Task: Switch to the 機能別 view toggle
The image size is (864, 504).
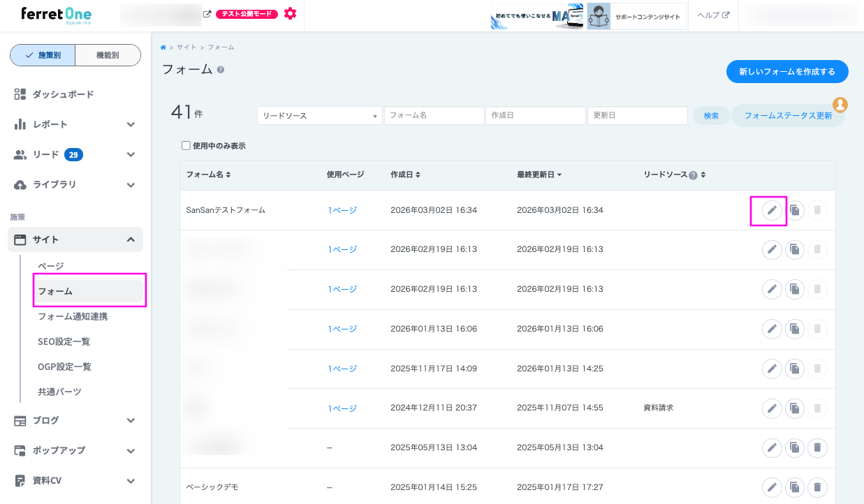Action: click(x=108, y=55)
